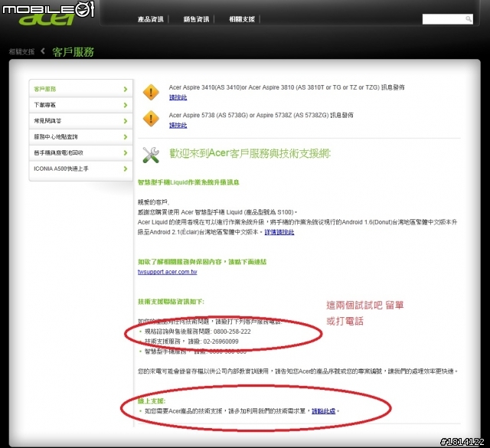The height and width of the screenshot is (448, 490).
Task: Open 舊手機與廢電池回收 sidebar item
Action: 80,153
